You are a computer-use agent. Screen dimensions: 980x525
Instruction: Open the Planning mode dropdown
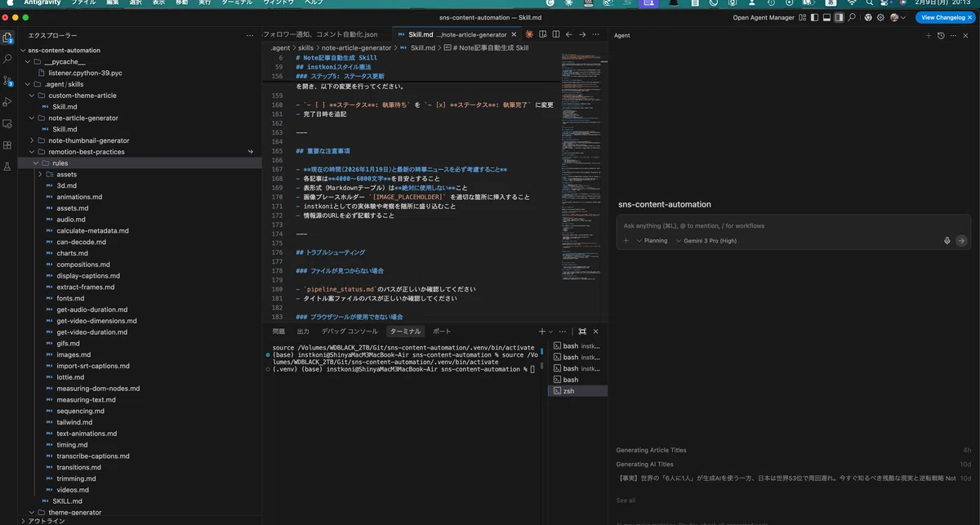tap(652, 241)
